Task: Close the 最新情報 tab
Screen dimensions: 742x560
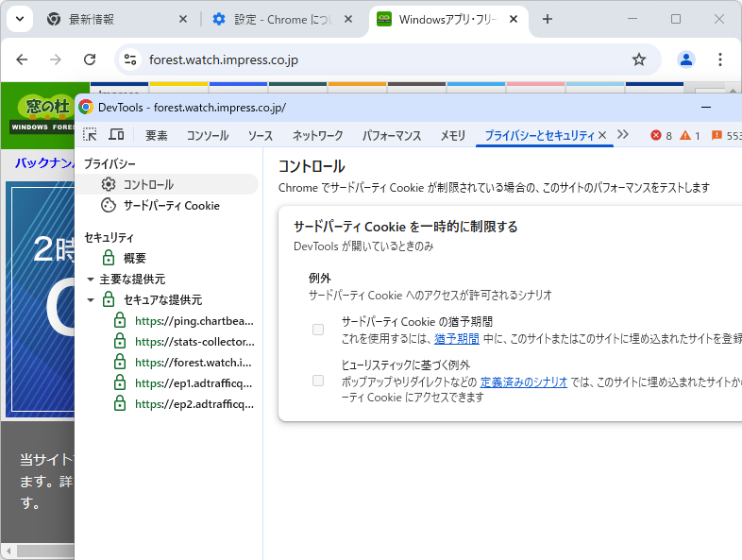Action: coord(182,19)
